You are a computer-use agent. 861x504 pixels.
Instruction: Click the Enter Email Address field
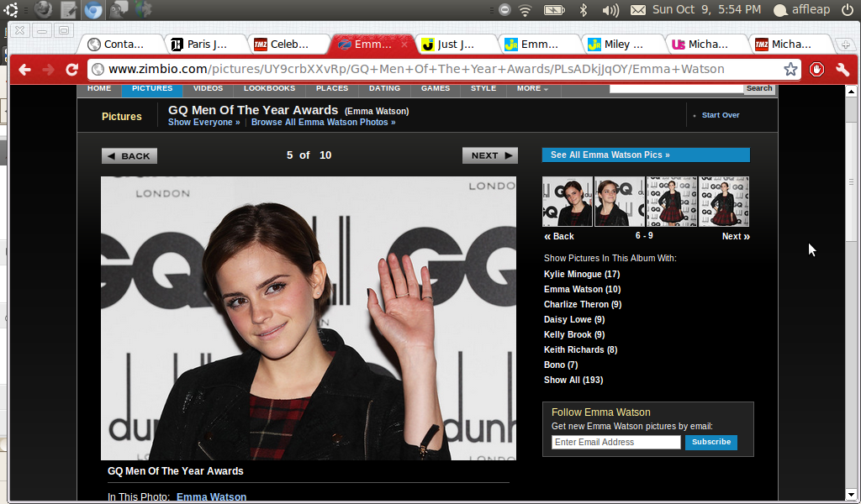[616, 442]
